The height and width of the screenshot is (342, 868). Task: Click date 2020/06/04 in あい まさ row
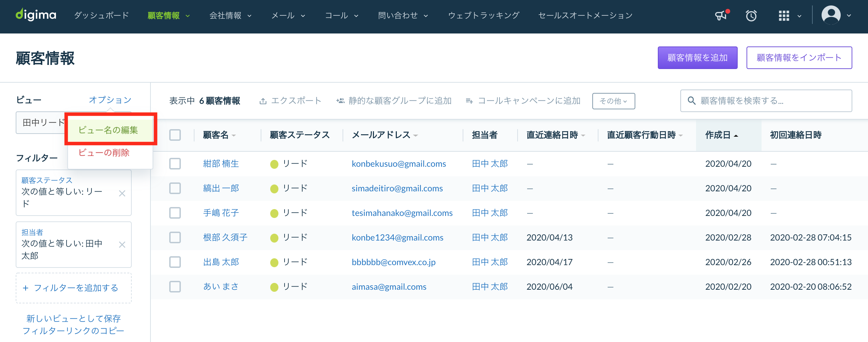coord(549,287)
